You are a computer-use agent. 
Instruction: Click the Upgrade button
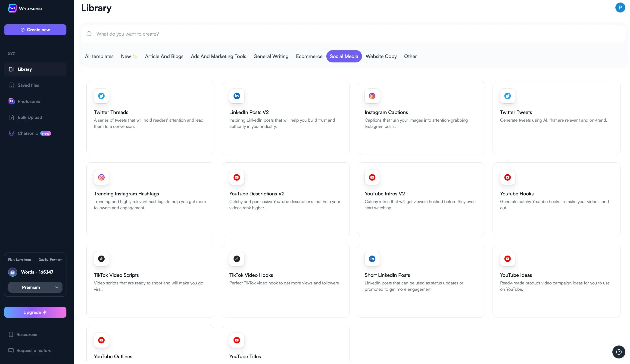coord(35,312)
